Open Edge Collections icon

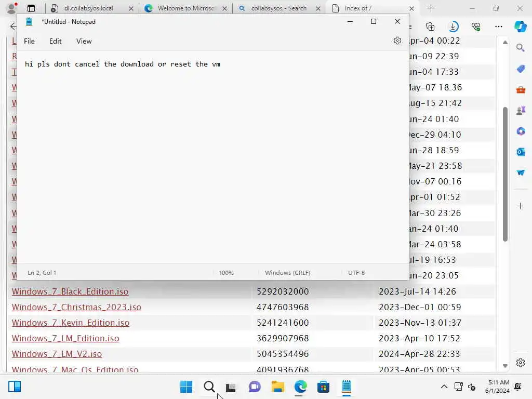[x=430, y=26]
